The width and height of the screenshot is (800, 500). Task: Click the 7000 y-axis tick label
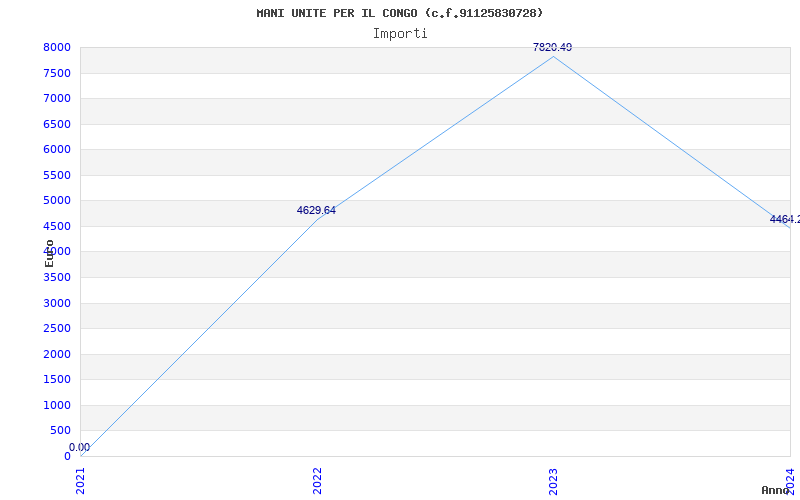click(x=57, y=98)
